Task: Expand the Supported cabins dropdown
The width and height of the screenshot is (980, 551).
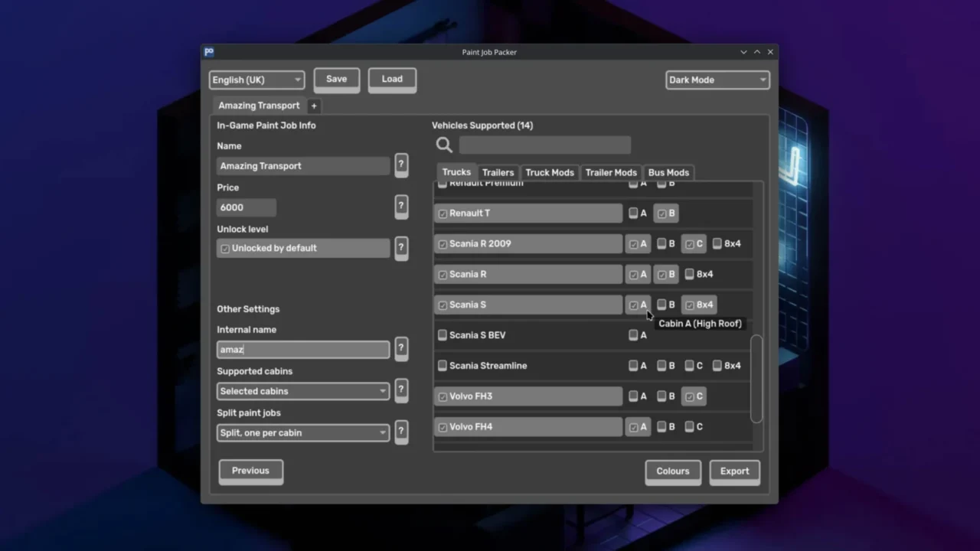Action: pyautogui.click(x=303, y=391)
